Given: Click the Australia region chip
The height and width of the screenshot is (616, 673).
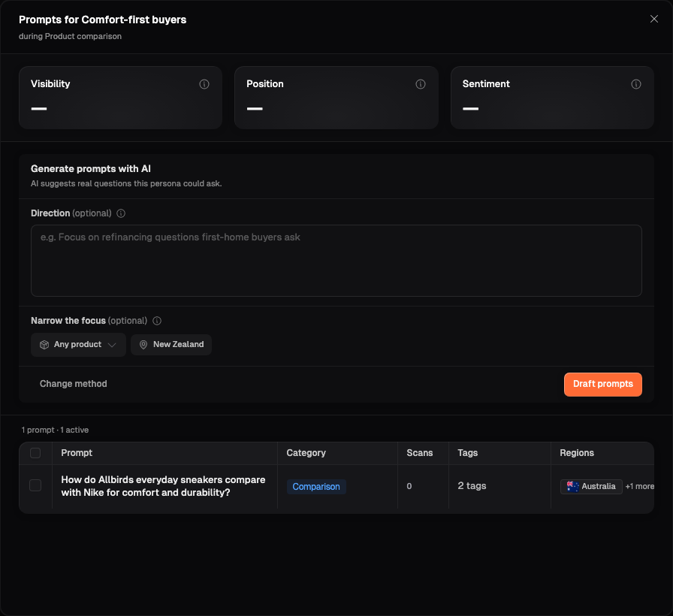Looking at the screenshot, I should tap(591, 486).
